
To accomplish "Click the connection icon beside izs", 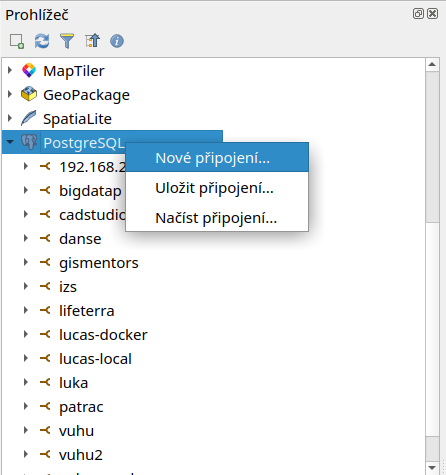I will [x=45, y=286].
